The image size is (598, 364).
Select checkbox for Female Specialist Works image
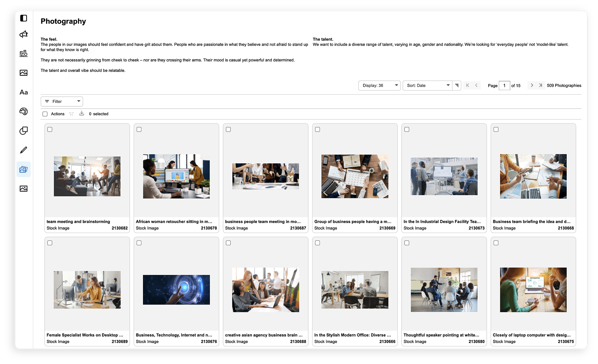[50, 243]
